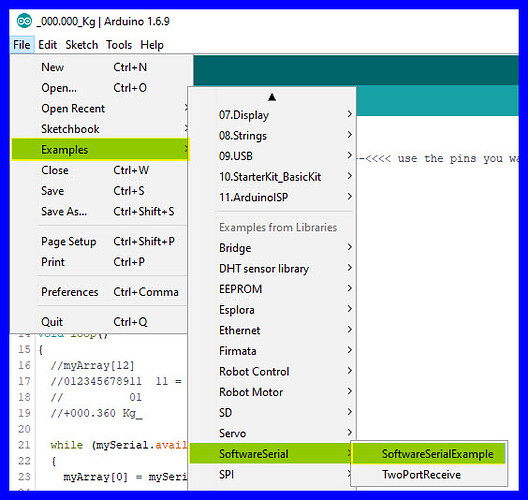Image resolution: width=528 pixels, height=500 pixels.
Task: Expand the 07.Display examples
Action: coord(272,115)
